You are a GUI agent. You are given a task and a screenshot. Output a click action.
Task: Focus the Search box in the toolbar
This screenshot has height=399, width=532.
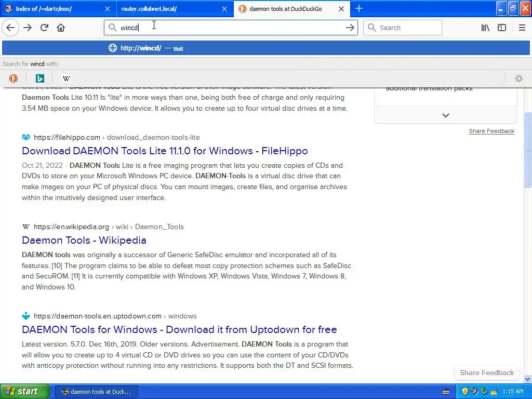403,28
